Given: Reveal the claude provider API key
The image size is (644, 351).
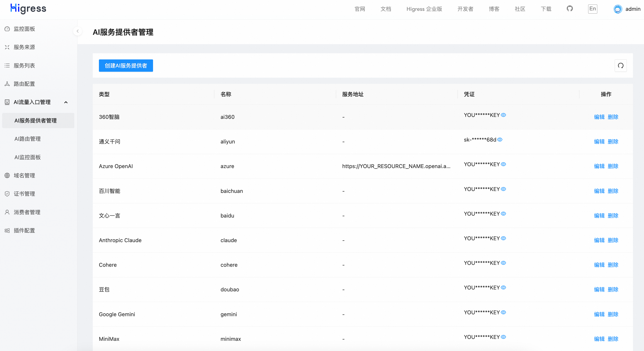Looking at the screenshot, I should (503, 238).
